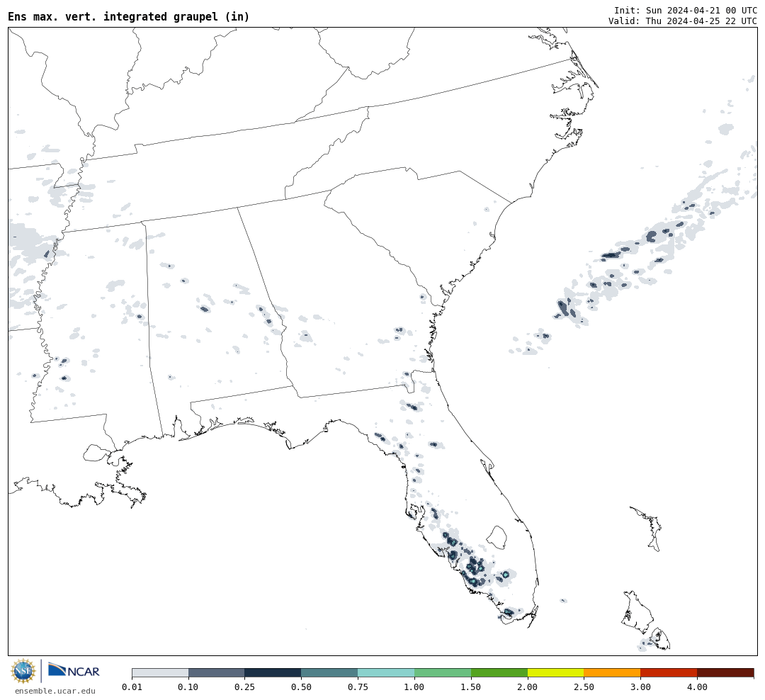Image resolution: width=765 pixels, height=700 pixels.
Task: Select the dark maroon above-4.00 color swatch
Action: [725, 672]
